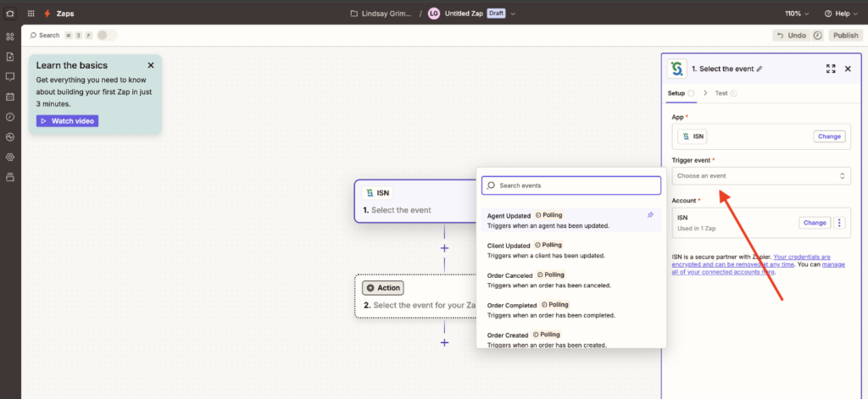Open the Help dropdown menu
The height and width of the screenshot is (399, 868).
pyautogui.click(x=840, y=14)
